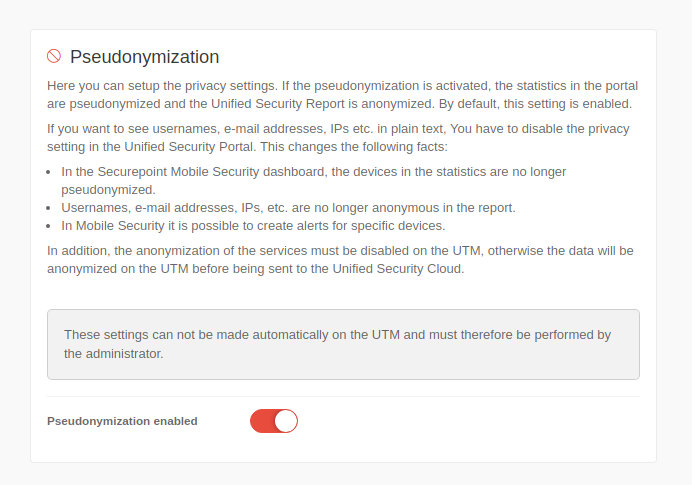
Task: Click the paragraph starting "In addition, the anonymization"
Action: point(342,259)
